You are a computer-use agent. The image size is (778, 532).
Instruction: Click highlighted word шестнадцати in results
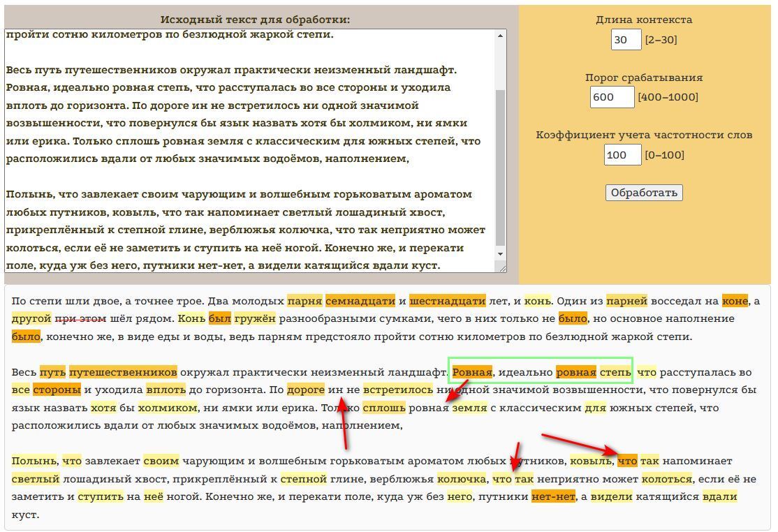(448, 301)
